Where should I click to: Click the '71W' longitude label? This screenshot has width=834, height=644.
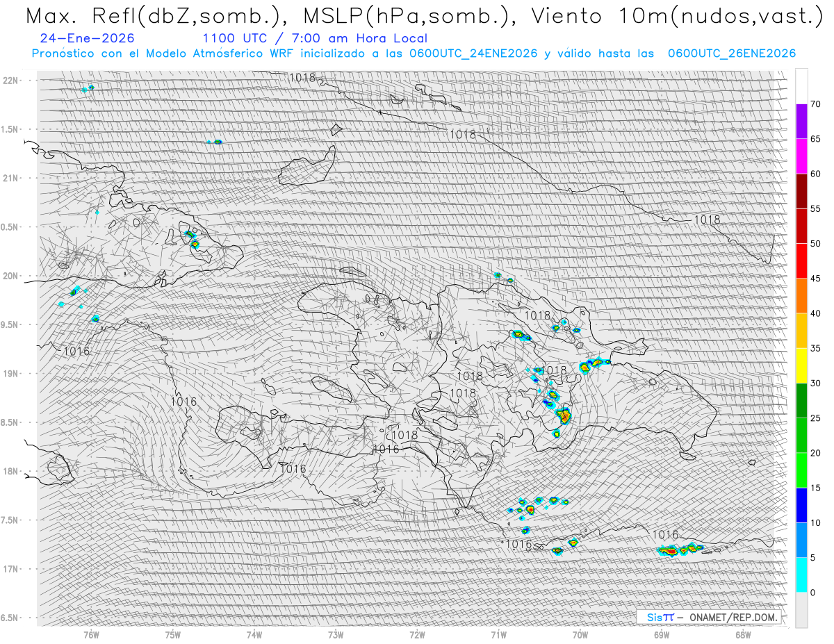498,634
